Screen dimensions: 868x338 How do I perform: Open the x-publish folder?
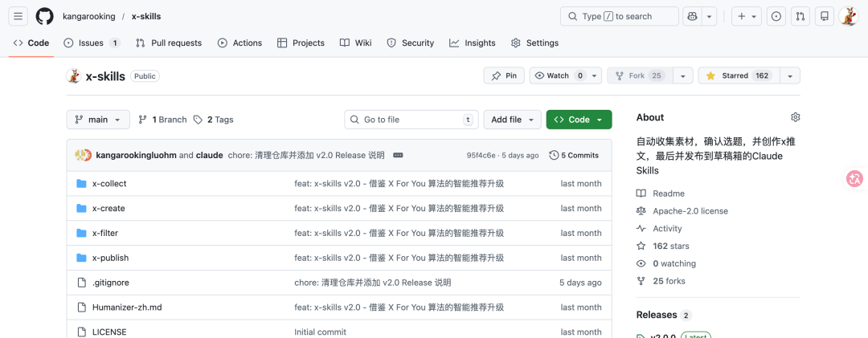tap(111, 258)
